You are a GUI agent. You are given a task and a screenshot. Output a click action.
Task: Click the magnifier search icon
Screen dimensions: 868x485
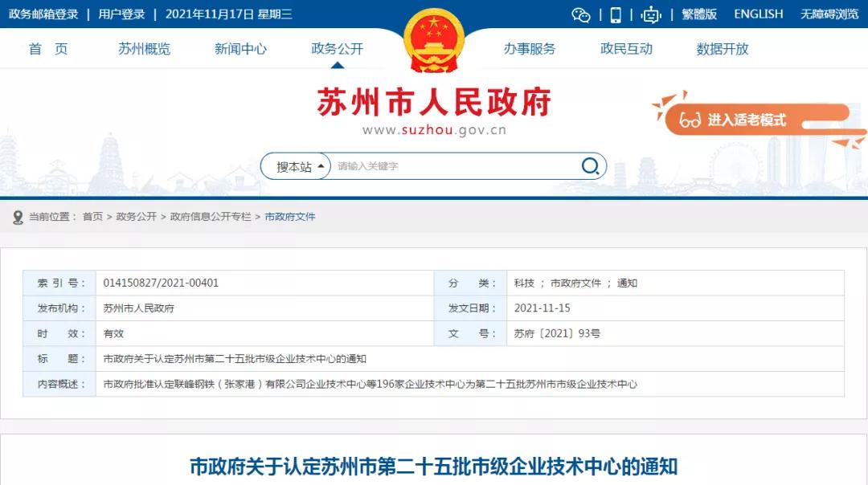[591, 166]
